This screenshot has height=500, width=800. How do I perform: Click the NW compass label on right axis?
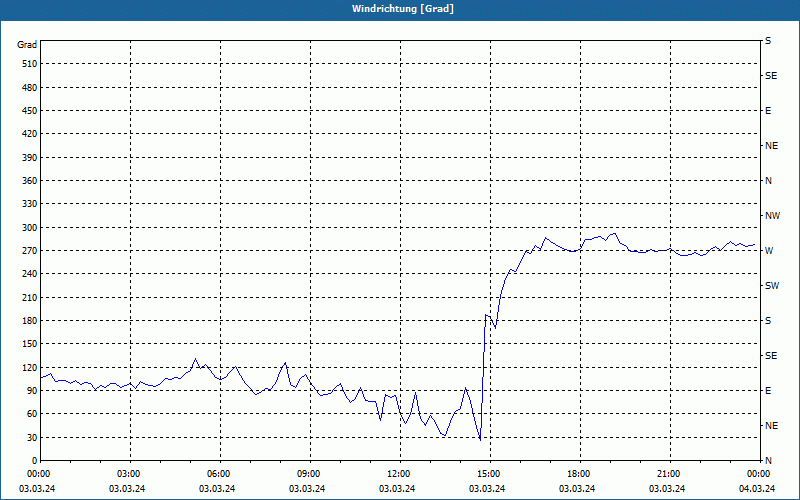[x=772, y=216]
